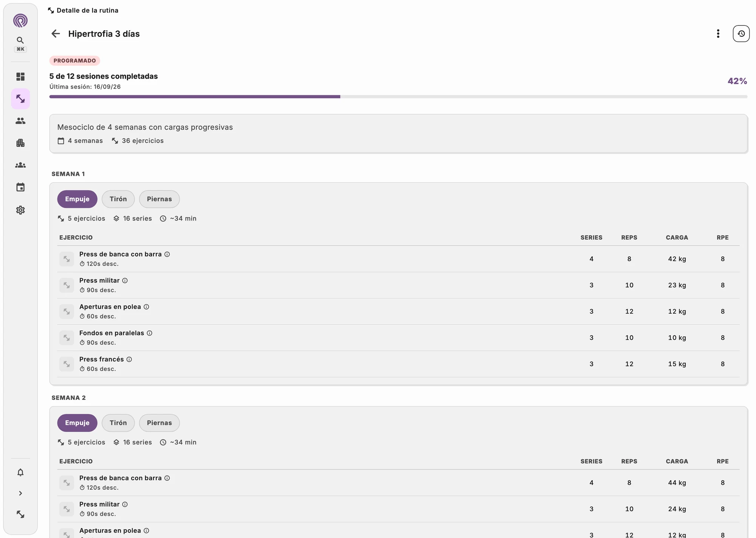Click Fondos en paralelas thumbnail
Viewport: 756px width, 538px height.
[67, 338]
